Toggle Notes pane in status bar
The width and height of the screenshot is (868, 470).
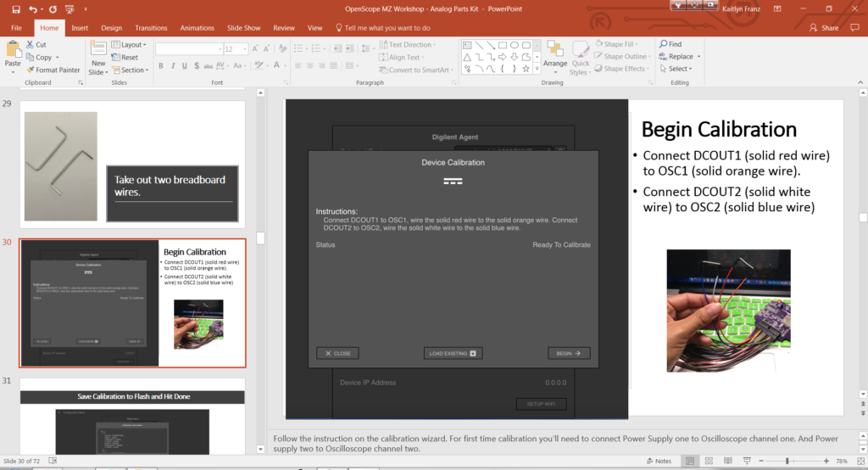(659, 462)
